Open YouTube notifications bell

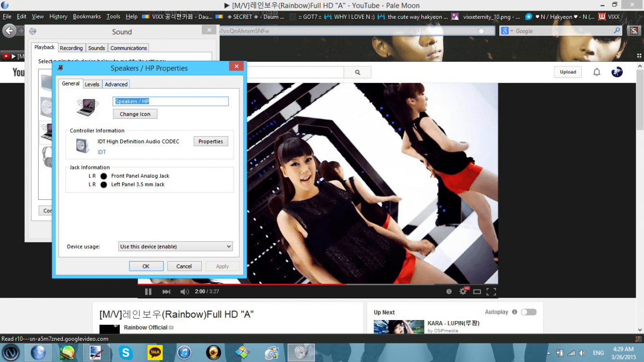coord(597,72)
